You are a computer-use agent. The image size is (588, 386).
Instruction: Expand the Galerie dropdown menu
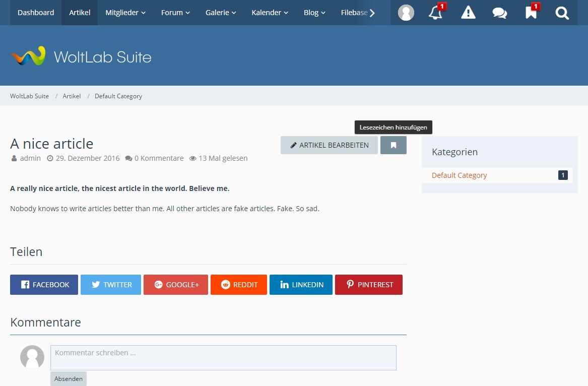click(x=221, y=13)
